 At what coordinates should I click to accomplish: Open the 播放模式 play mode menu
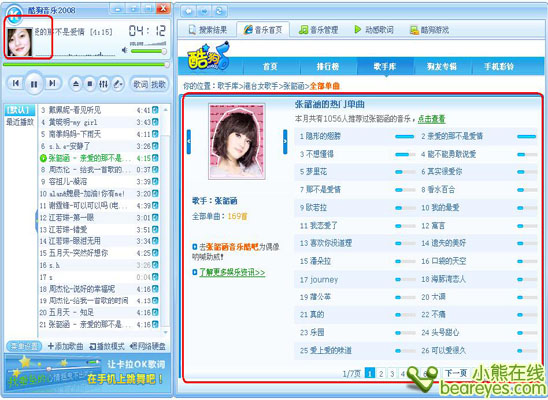point(107,347)
